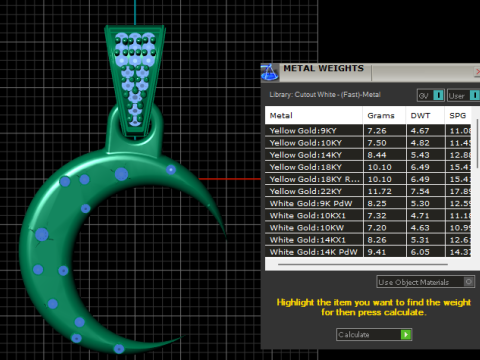This screenshot has width=480, height=360.
Task: Select the Yellow Gold:18KY R... row
Action: click(368, 179)
